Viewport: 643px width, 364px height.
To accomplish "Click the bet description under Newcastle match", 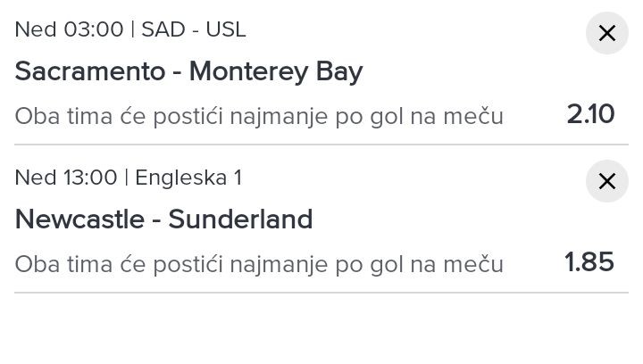I will coord(259,264).
